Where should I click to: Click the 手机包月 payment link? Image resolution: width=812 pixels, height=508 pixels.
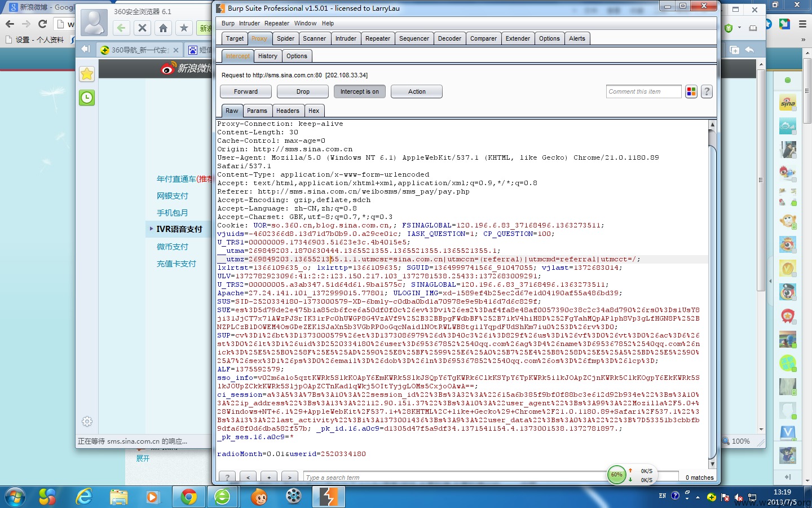(x=172, y=213)
